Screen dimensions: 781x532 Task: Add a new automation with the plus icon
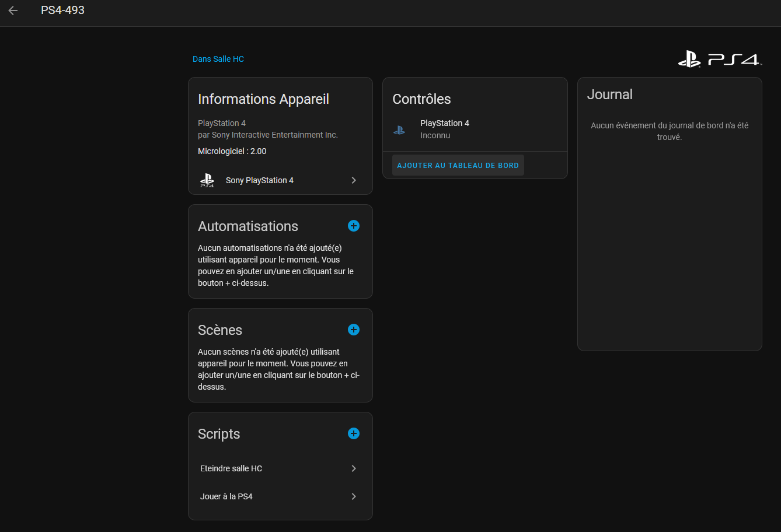(x=354, y=226)
